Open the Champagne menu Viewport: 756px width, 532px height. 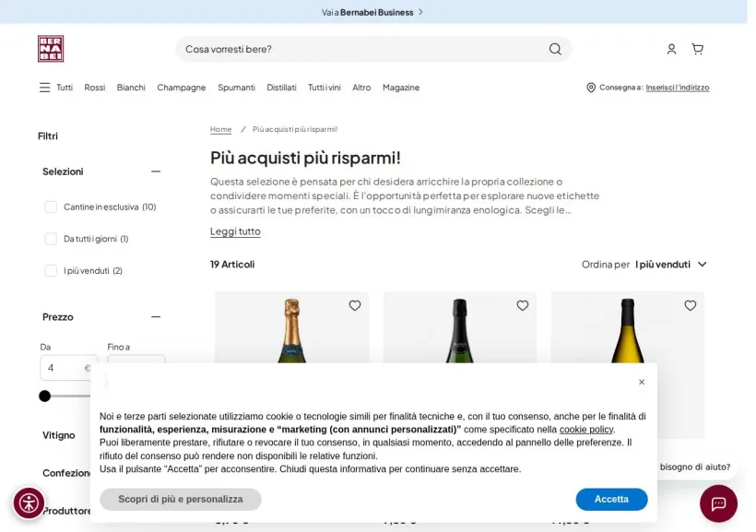coord(182,88)
